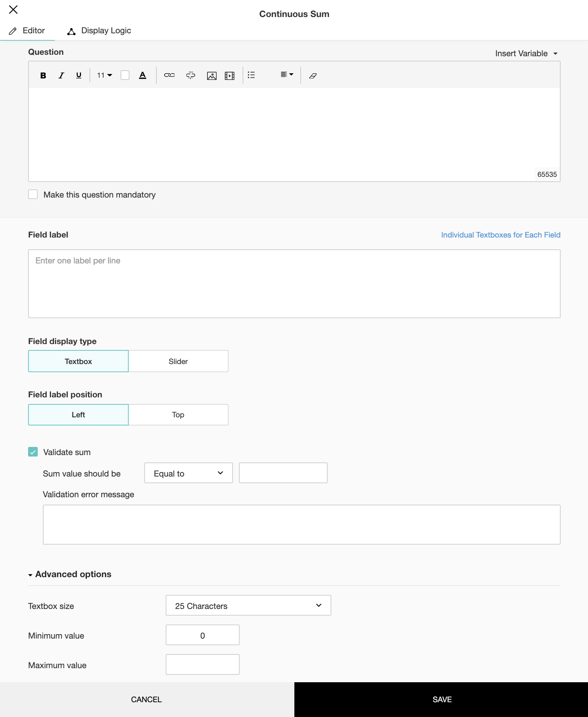Uncheck the Validate sum checkbox
This screenshot has height=717, width=588.
[33, 452]
